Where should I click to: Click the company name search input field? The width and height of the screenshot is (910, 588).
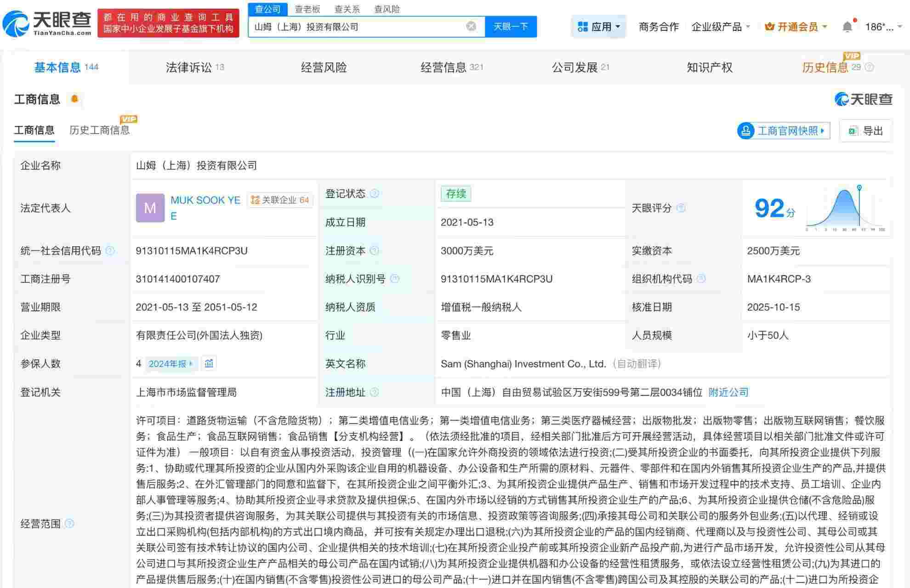pyautogui.click(x=358, y=26)
